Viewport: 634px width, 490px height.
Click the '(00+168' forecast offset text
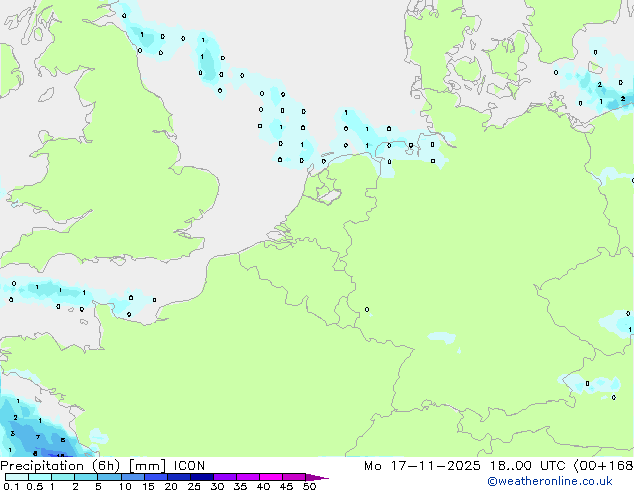tap(603, 466)
